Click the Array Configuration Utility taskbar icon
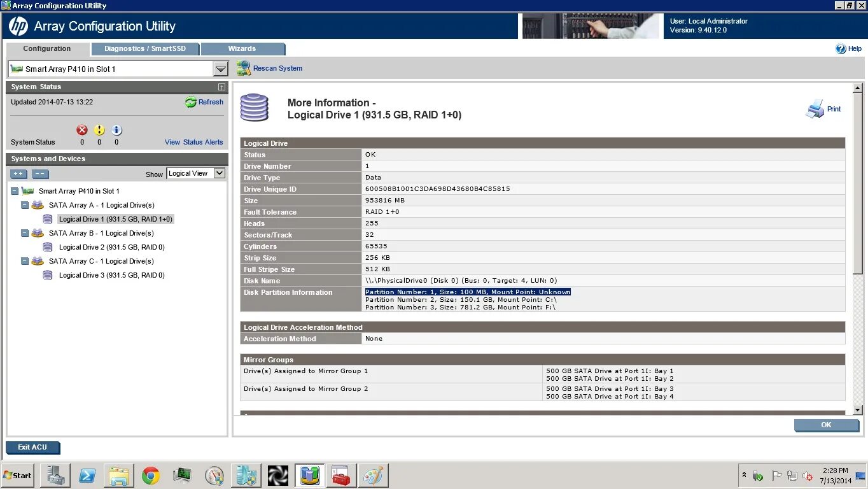The height and width of the screenshot is (489, 868). click(310, 476)
